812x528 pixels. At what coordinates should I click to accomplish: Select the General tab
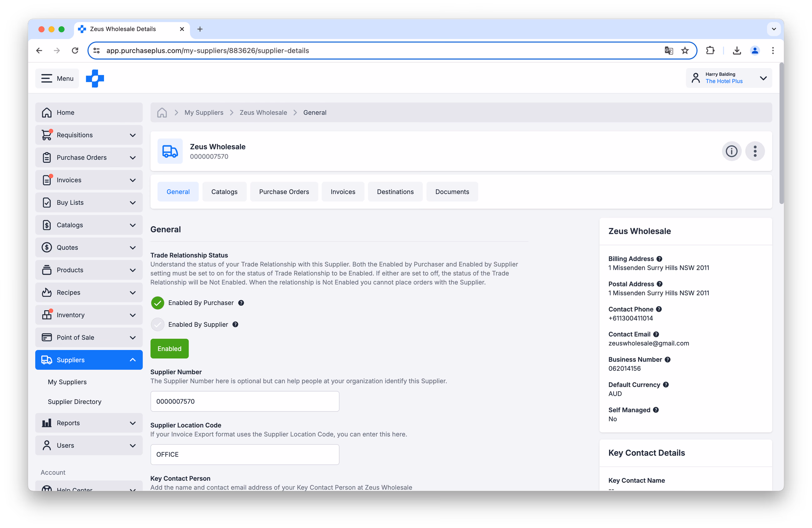[x=178, y=192]
